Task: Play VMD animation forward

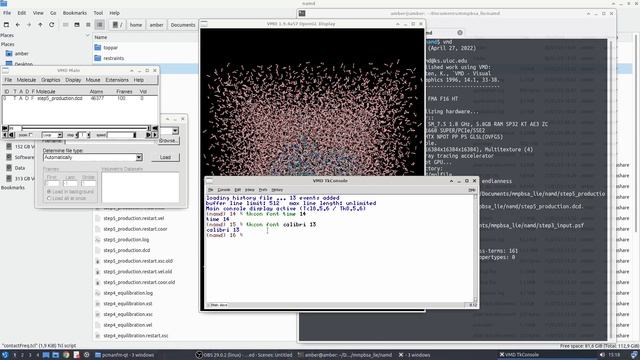Action: pyautogui.click(x=149, y=135)
